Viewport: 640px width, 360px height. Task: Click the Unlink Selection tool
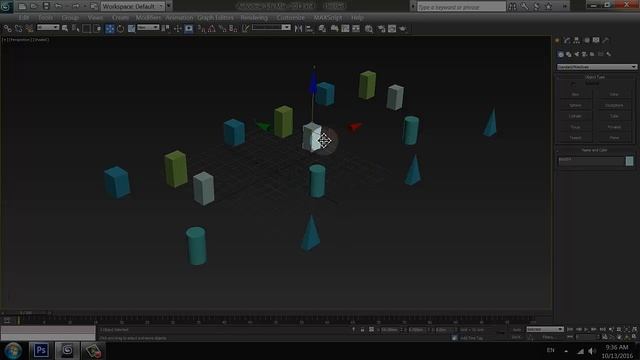tap(19, 29)
